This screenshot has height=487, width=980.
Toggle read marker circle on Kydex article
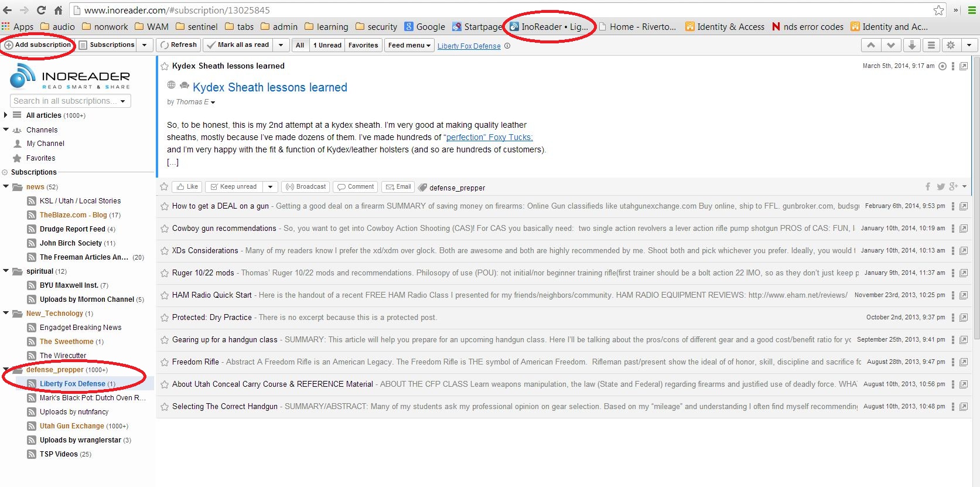[943, 66]
